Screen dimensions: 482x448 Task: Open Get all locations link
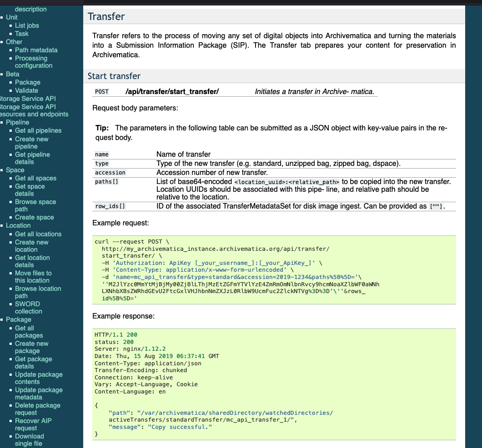tap(38, 234)
